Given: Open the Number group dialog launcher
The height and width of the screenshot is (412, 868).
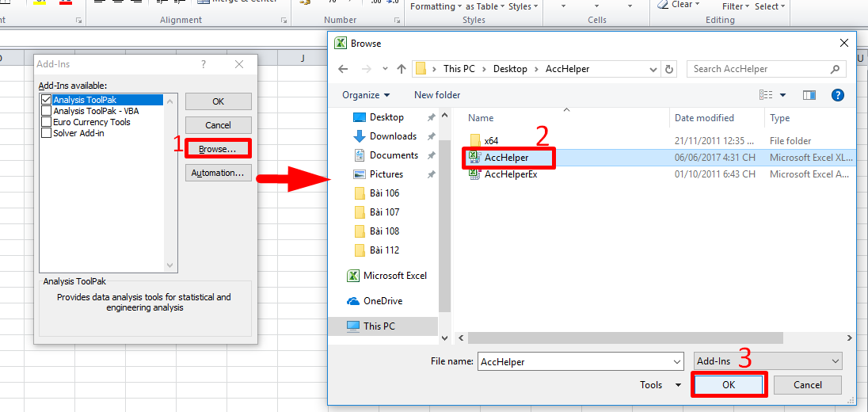Looking at the screenshot, I should 397,21.
